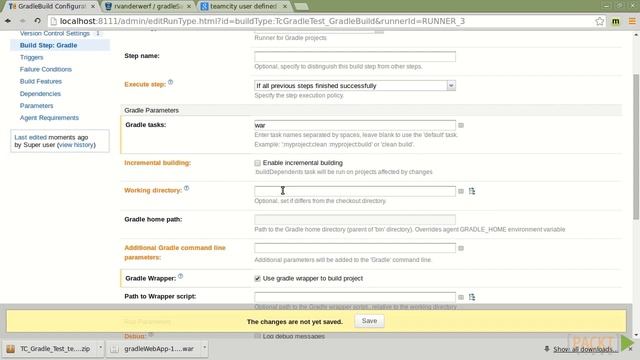Click the page vertical scrollbar thumb
Viewport: 640px width, 360px height.
pos(636,147)
